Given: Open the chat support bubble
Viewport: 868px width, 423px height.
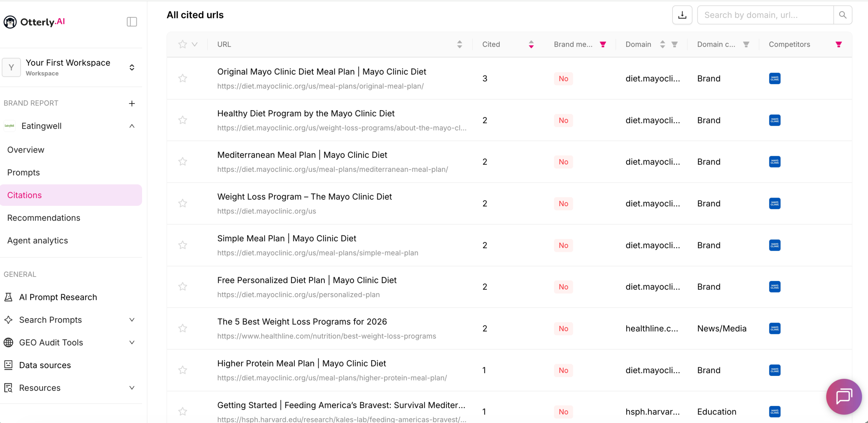Looking at the screenshot, I should 844,396.
